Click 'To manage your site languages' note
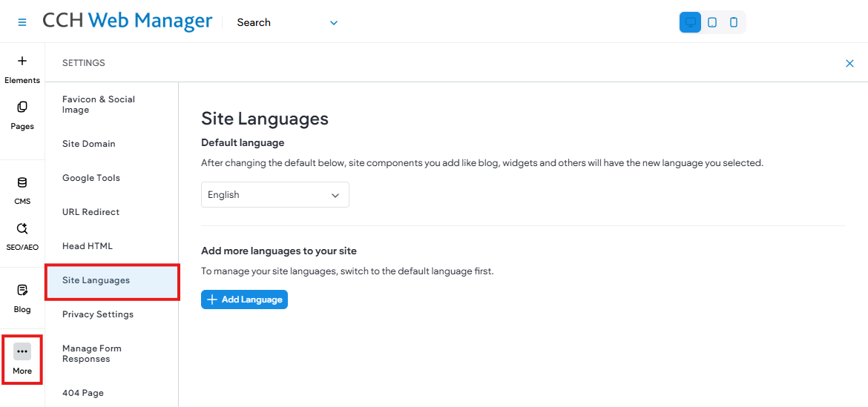868x407 pixels. (347, 272)
